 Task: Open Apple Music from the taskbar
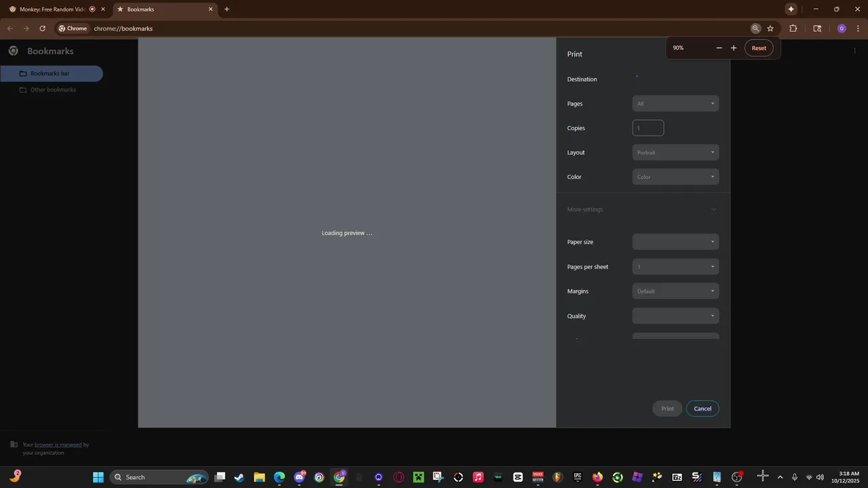(x=478, y=477)
